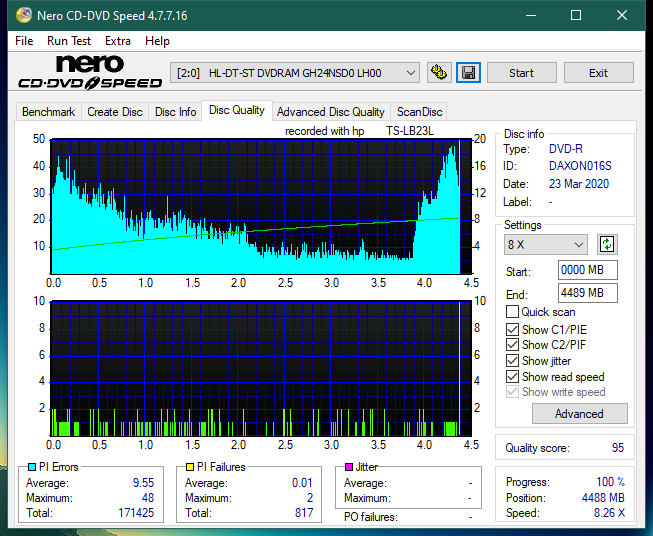Select the Disc Quality tab
Viewport: 653px width, 536px height.
coord(237,110)
